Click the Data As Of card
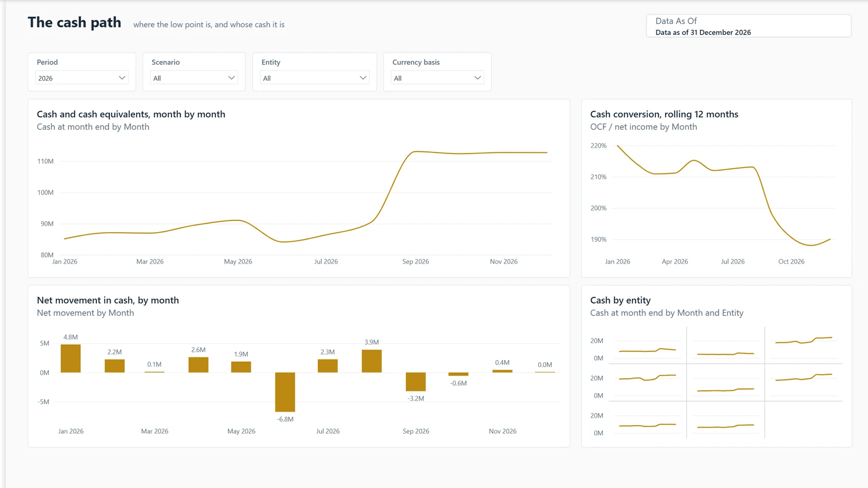868x488 pixels. pos(749,26)
